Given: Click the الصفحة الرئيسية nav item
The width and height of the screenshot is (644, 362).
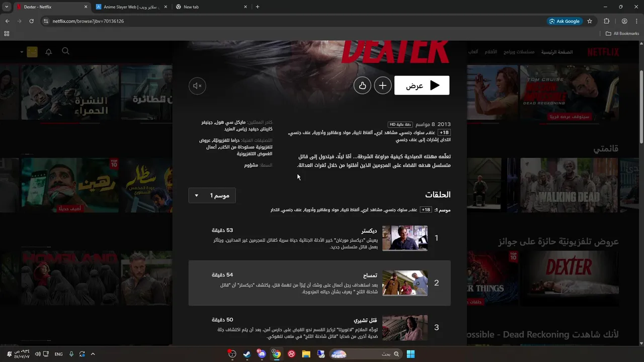Looking at the screenshot, I should tap(557, 52).
